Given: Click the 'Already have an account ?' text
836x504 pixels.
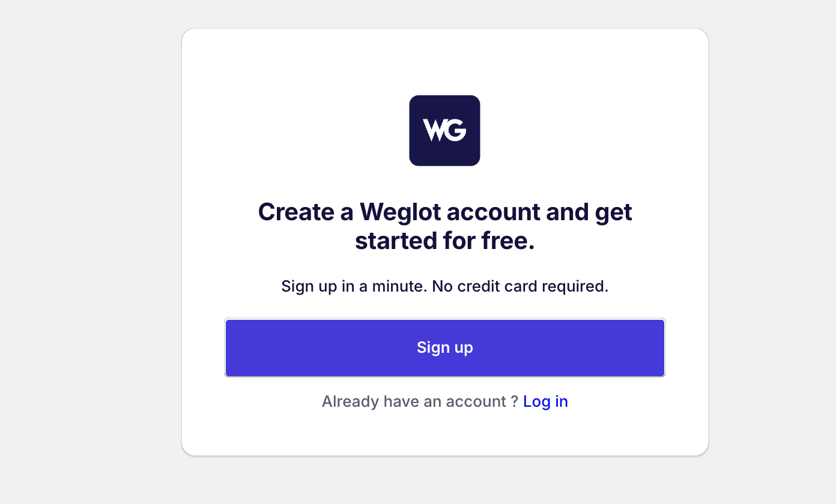Looking at the screenshot, I should [x=420, y=401].
